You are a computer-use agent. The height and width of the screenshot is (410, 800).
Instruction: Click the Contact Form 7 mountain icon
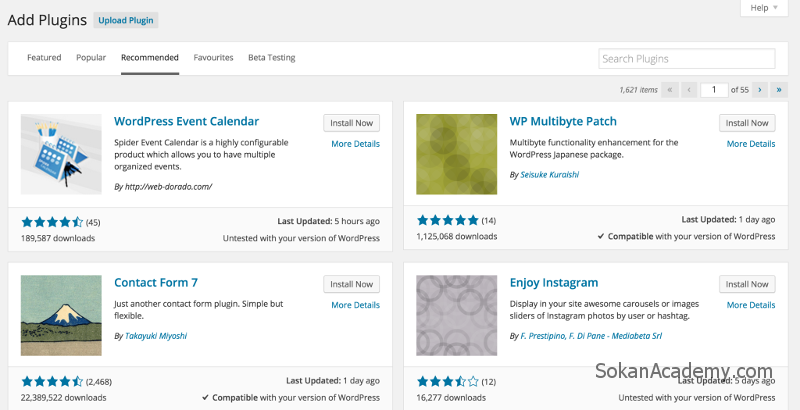[61, 315]
